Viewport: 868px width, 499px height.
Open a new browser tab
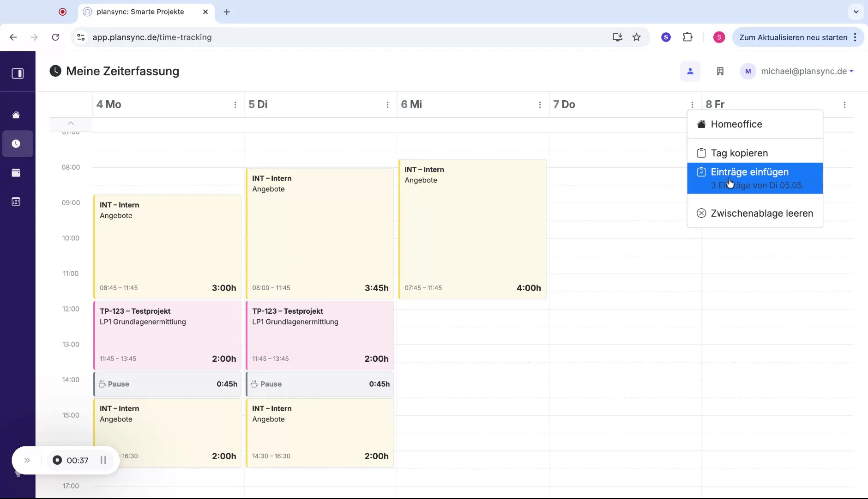(227, 12)
